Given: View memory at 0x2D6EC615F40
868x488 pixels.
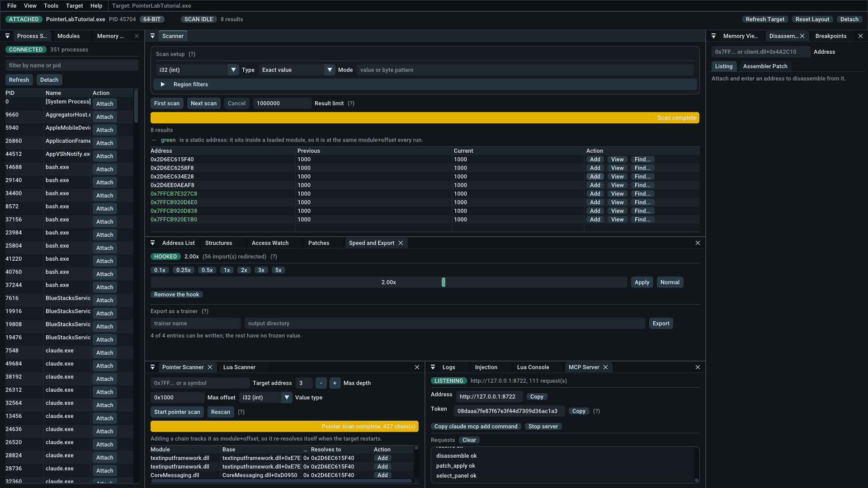Looking at the screenshot, I should (x=617, y=160).
